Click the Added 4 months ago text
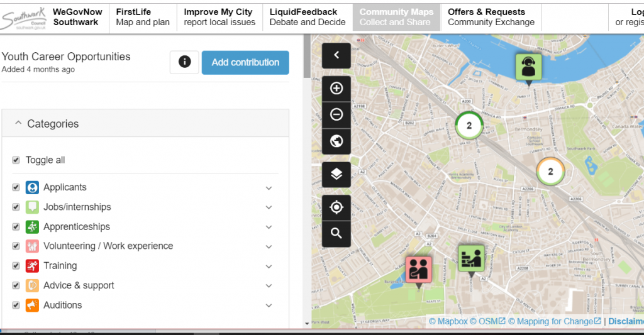Viewport: 644px width, 335px height. coord(38,69)
